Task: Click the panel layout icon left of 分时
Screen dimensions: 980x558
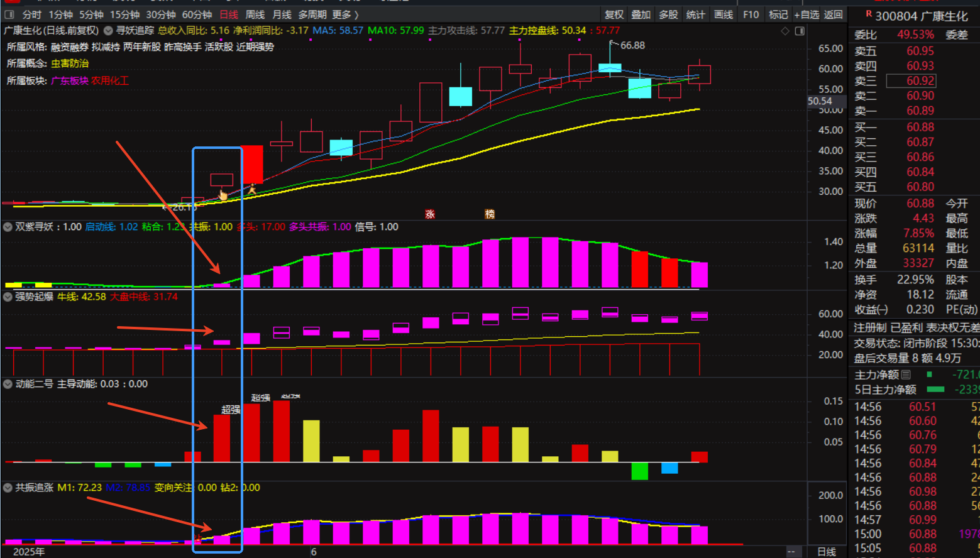Action: (x=9, y=14)
